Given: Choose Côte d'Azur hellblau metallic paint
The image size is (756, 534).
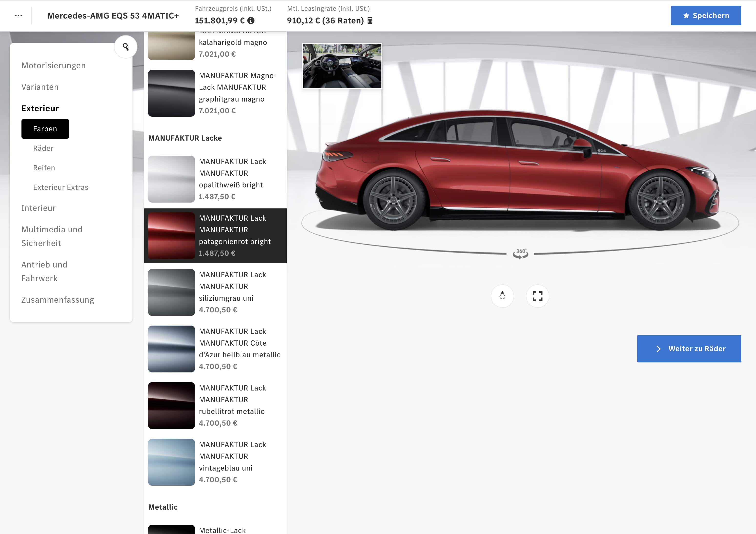Looking at the screenshot, I should tap(171, 349).
